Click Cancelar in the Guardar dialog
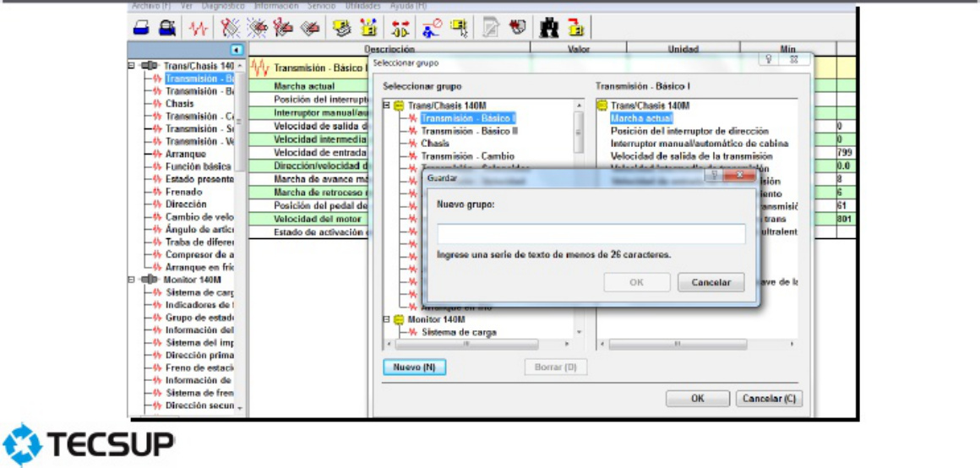The image size is (980, 468). pos(710,282)
